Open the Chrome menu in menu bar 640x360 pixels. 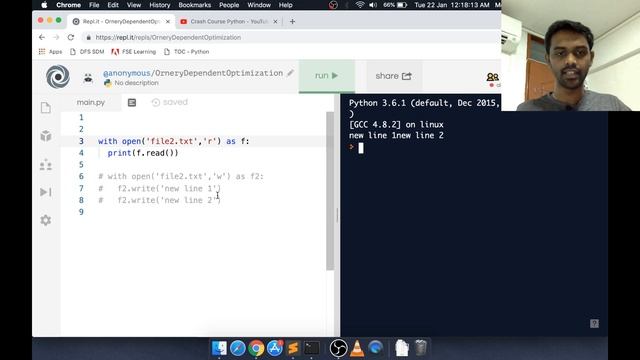(x=68, y=5)
